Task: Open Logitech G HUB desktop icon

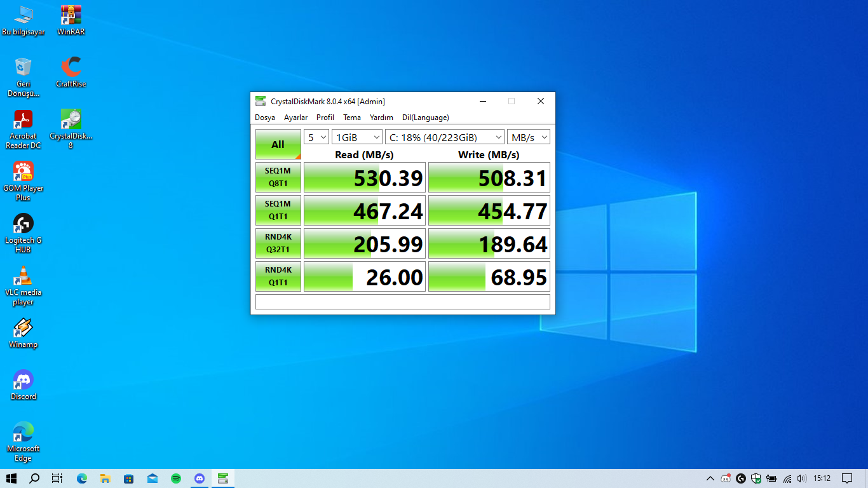Action: click(24, 233)
